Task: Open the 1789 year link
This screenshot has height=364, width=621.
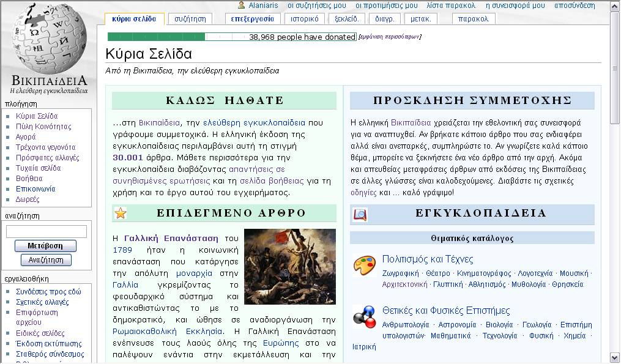Action: coord(122,250)
